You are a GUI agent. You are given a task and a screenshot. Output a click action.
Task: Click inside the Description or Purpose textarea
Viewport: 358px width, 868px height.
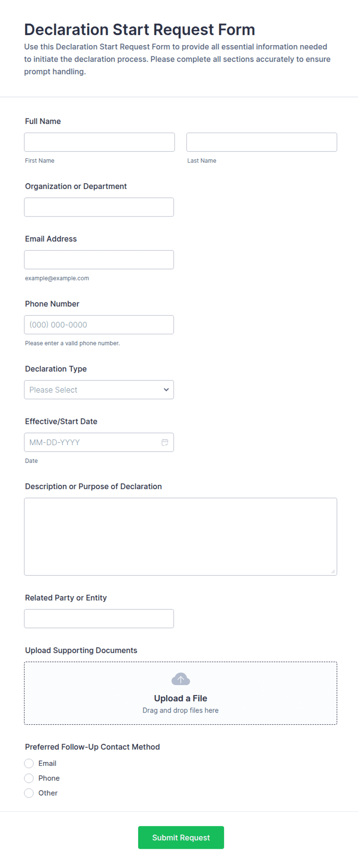pyautogui.click(x=181, y=537)
